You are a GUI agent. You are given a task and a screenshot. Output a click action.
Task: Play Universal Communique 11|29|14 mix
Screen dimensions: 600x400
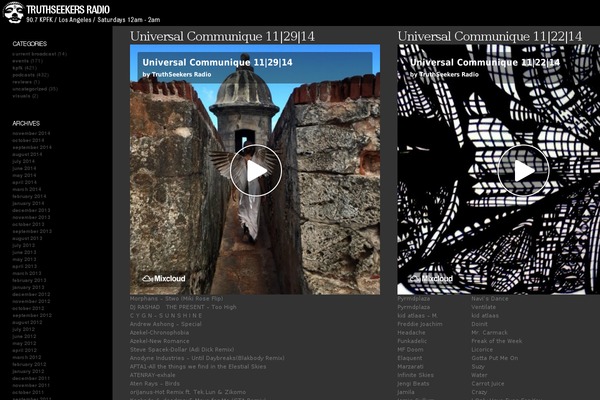pos(255,170)
